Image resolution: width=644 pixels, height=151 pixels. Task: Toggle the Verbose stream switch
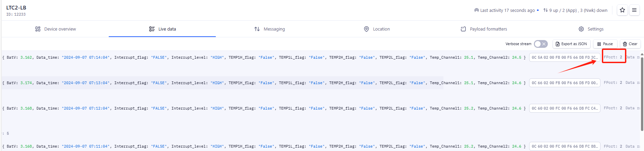click(541, 44)
